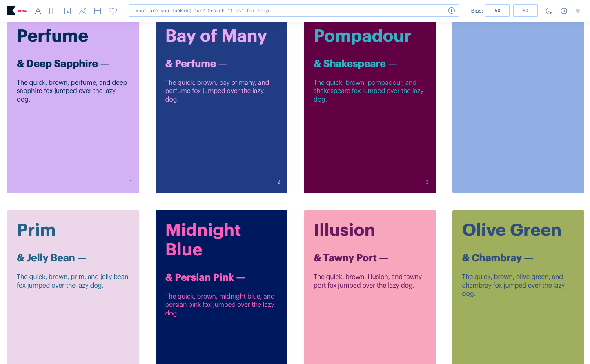Focus the 'What are you looking for' search field
This screenshot has width=590, height=364.
pos(294,11)
